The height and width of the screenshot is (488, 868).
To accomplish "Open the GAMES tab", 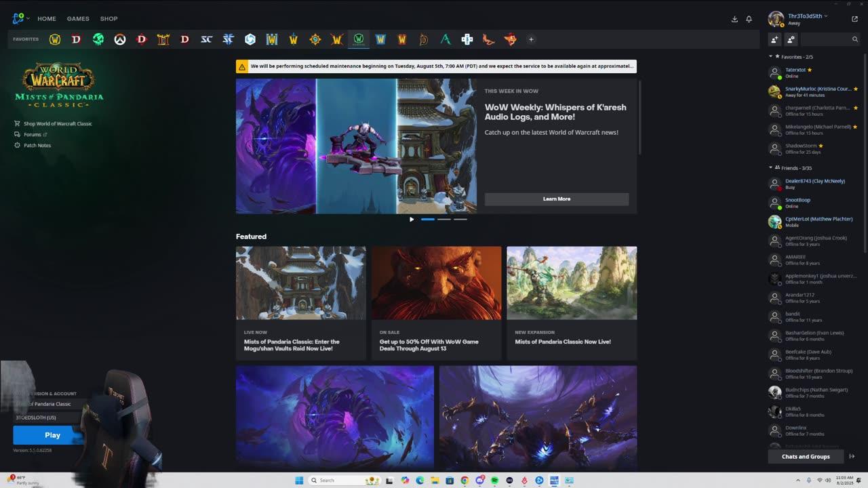I will point(78,19).
